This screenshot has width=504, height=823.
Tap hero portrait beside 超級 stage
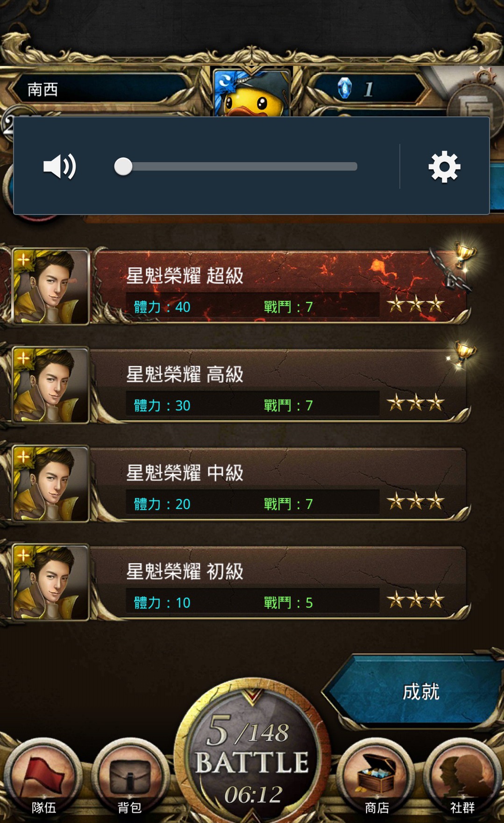point(50,286)
